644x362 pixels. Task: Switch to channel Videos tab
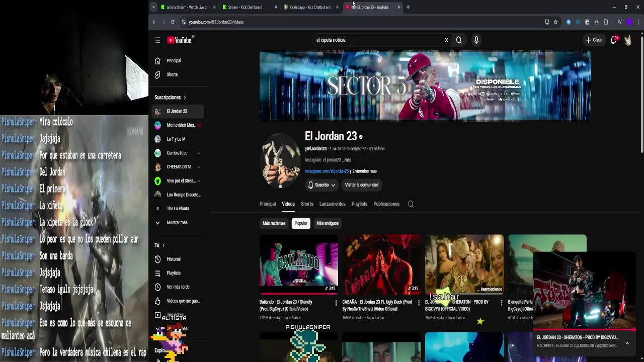tap(288, 204)
